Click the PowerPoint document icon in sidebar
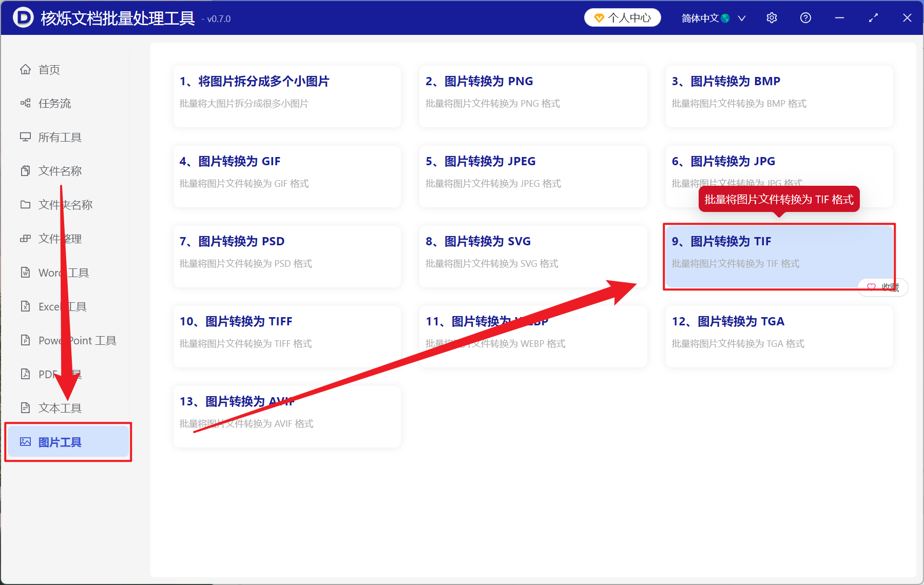Image resolution: width=924 pixels, height=585 pixels. click(x=25, y=340)
